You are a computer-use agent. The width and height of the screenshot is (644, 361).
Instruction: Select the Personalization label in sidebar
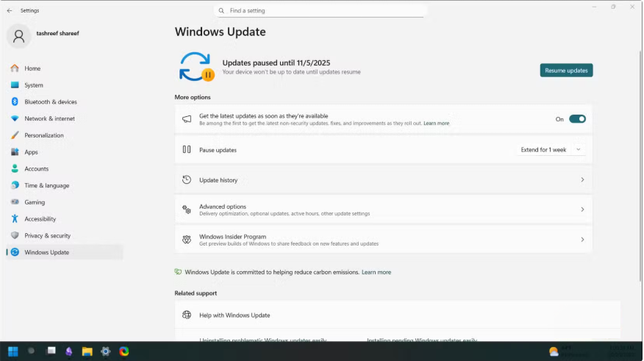pyautogui.click(x=44, y=135)
